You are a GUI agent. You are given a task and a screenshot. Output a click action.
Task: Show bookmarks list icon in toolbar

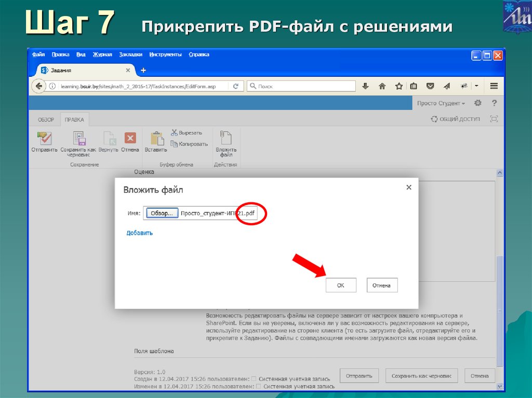[413, 86]
